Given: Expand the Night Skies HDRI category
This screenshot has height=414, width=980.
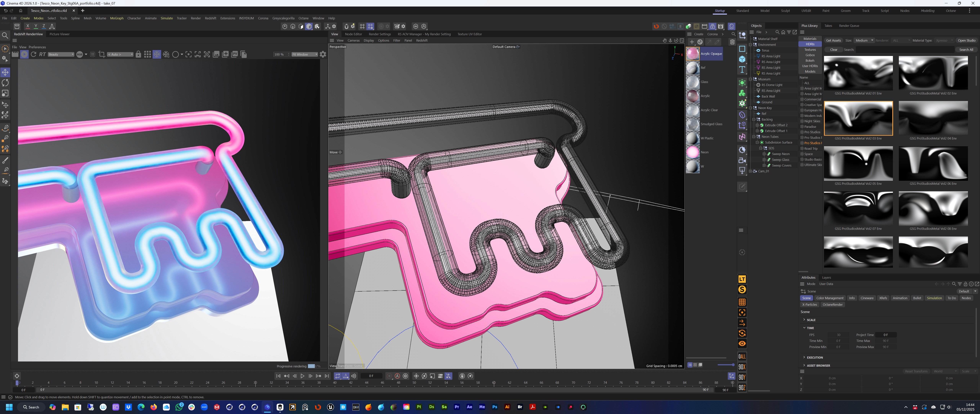Looking at the screenshot, I should coord(802,121).
